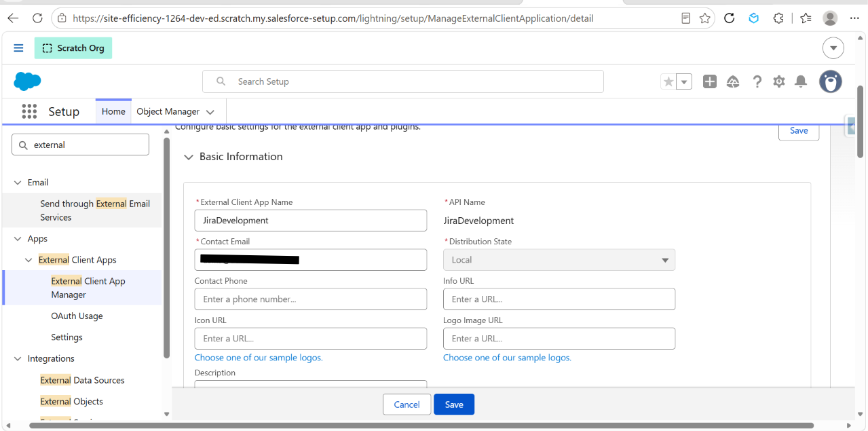Click the Contact Phone field
The width and height of the screenshot is (868, 431).
[311, 299]
